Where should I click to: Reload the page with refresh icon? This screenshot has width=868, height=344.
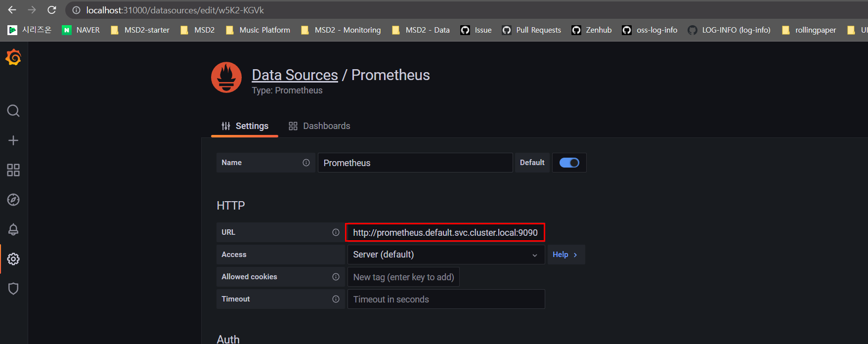click(51, 10)
